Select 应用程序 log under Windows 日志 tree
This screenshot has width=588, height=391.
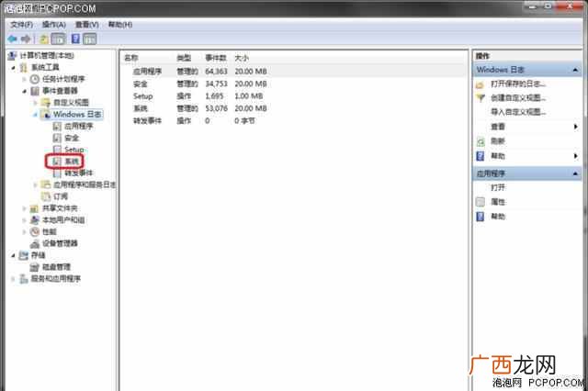(x=78, y=127)
